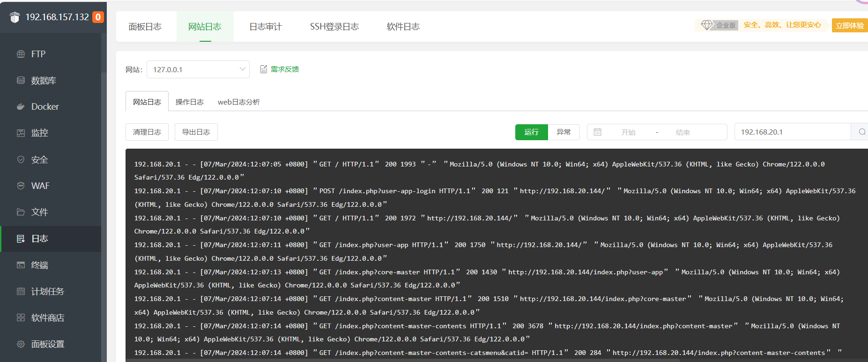Open the web日志分析 sub-tab
Image resolution: width=868 pixels, height=362 pixels.
[239, 102]
